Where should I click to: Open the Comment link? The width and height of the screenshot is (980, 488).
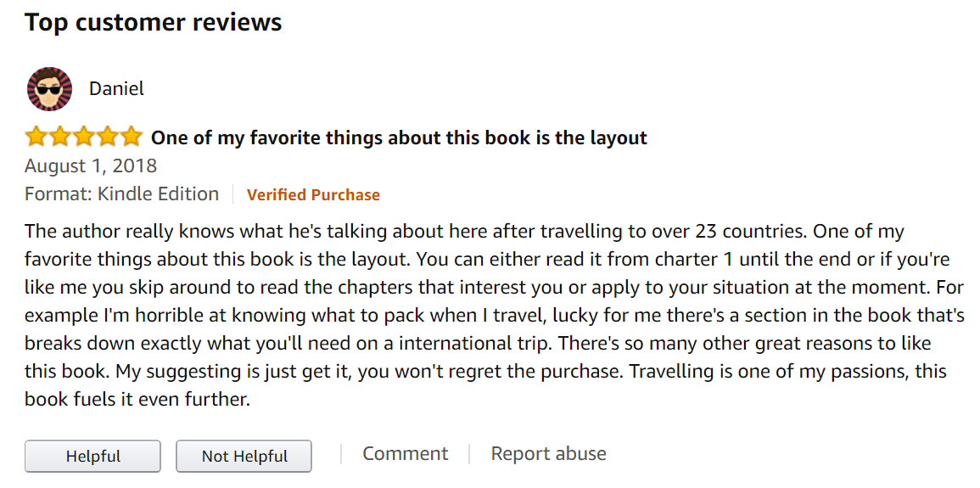(x=405, y=454)
